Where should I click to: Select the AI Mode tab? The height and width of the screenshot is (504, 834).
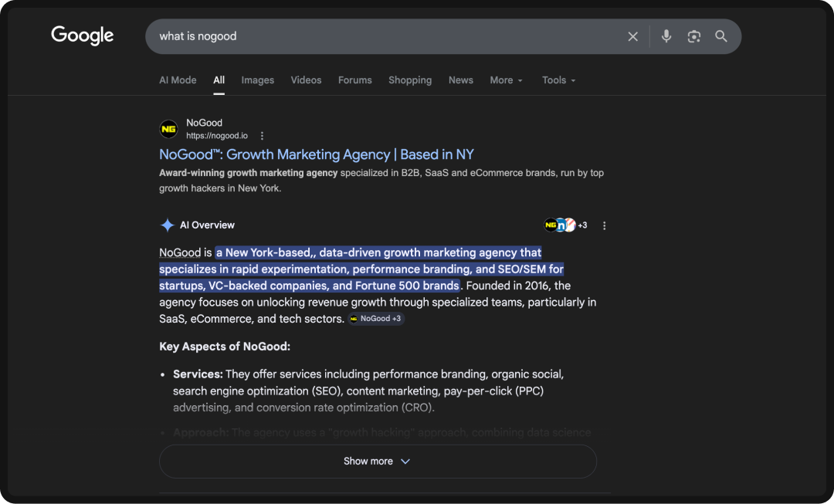pyautogui.click(x=178, y=79)
